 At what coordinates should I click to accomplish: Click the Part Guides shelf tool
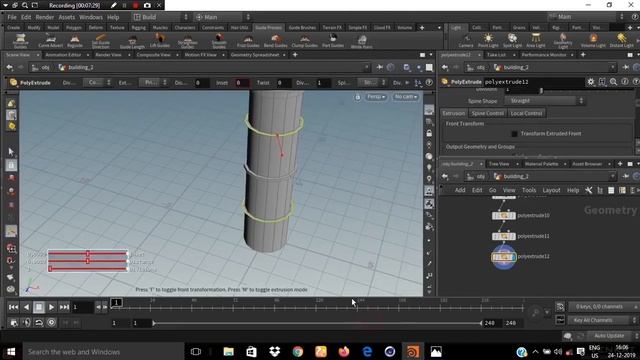coord(333,40)
